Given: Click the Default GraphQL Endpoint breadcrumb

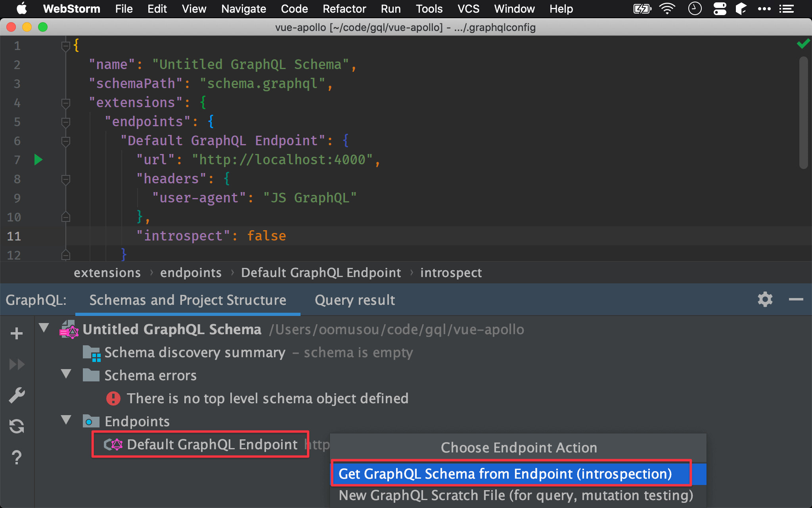Looking at the screenshot, I should click(321, 273).
